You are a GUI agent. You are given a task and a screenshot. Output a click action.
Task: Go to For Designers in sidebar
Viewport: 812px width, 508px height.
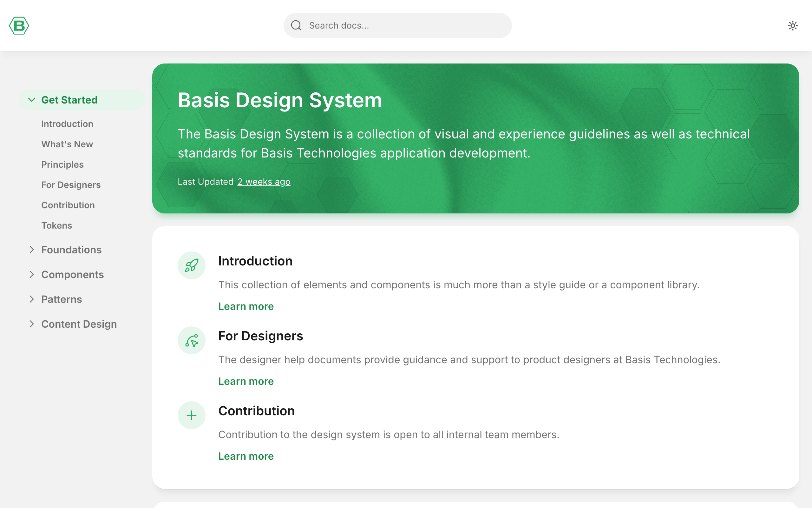pos(71,185)
